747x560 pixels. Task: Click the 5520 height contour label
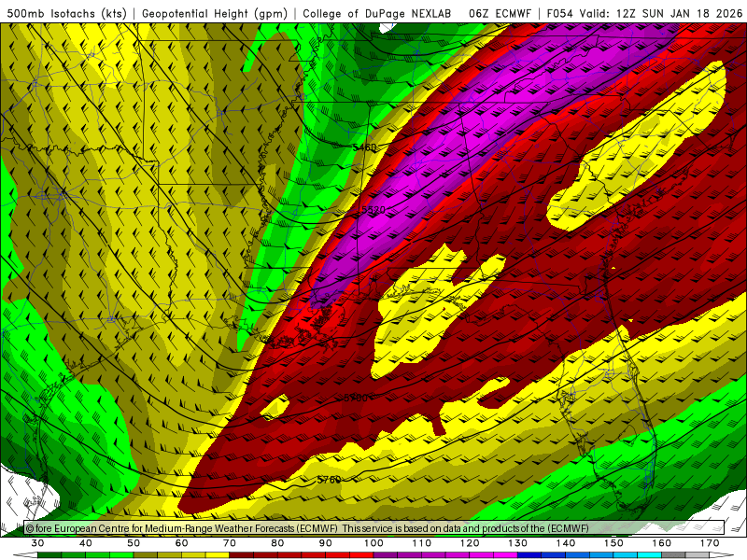(373, 210)
